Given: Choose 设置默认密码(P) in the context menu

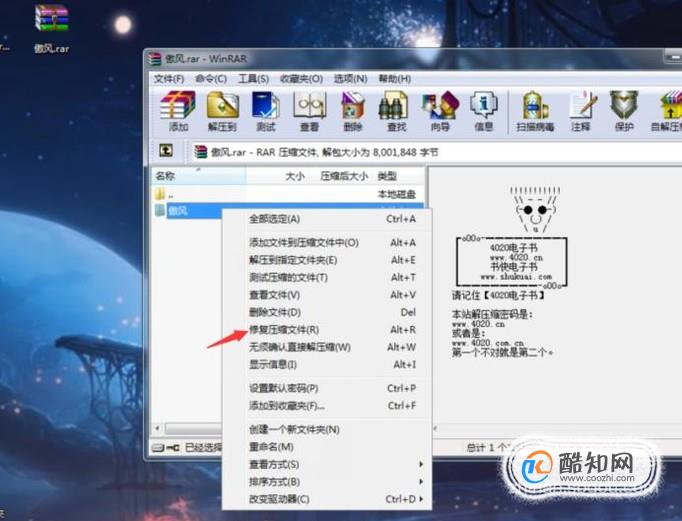Looking at the screenshot, I should pos(327,388).
